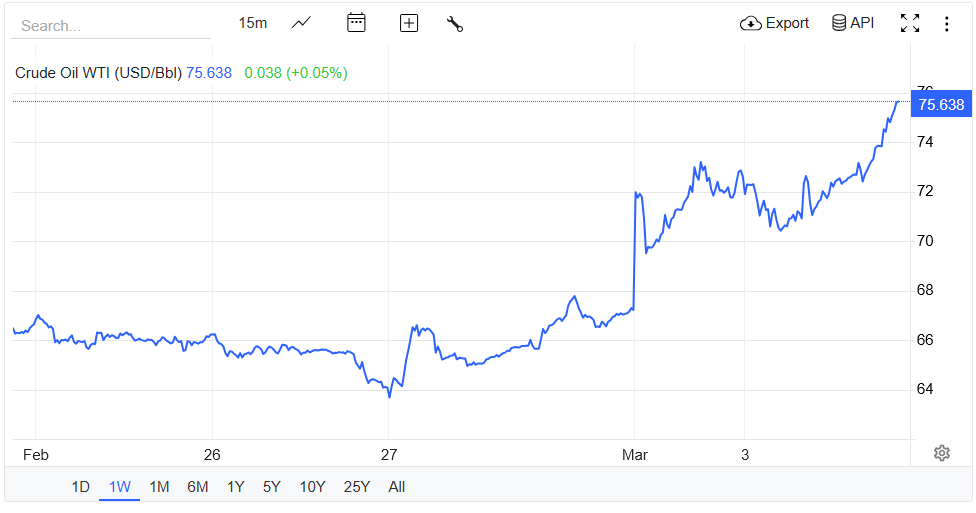Click the Export cloud download button

point(774,23)
